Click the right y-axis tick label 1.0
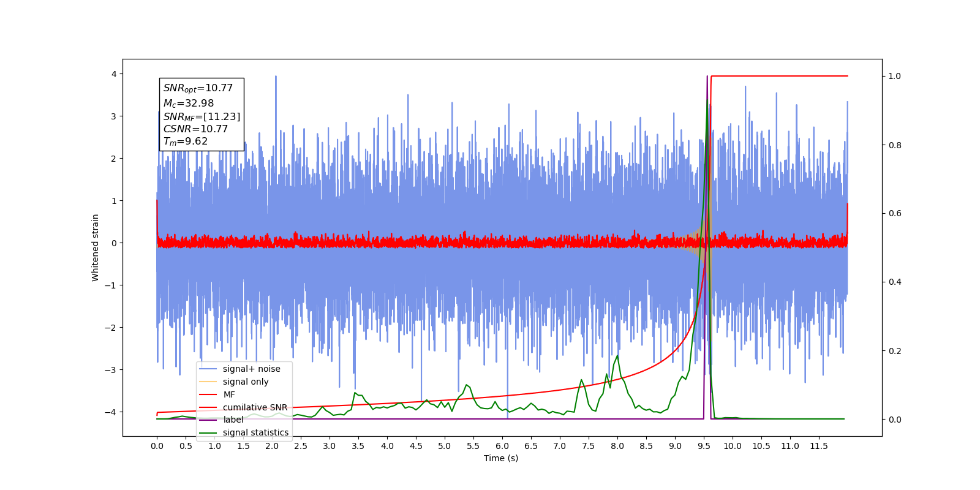This screenshot has width=980, height=490. pyautogui.click(x=895, y=76)
